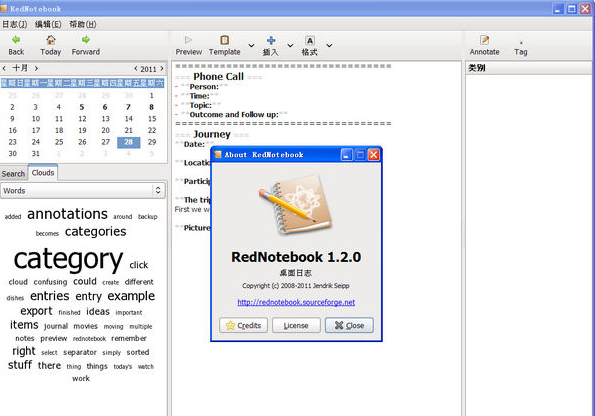Close the About RedNotebook dialog with X

374,154
